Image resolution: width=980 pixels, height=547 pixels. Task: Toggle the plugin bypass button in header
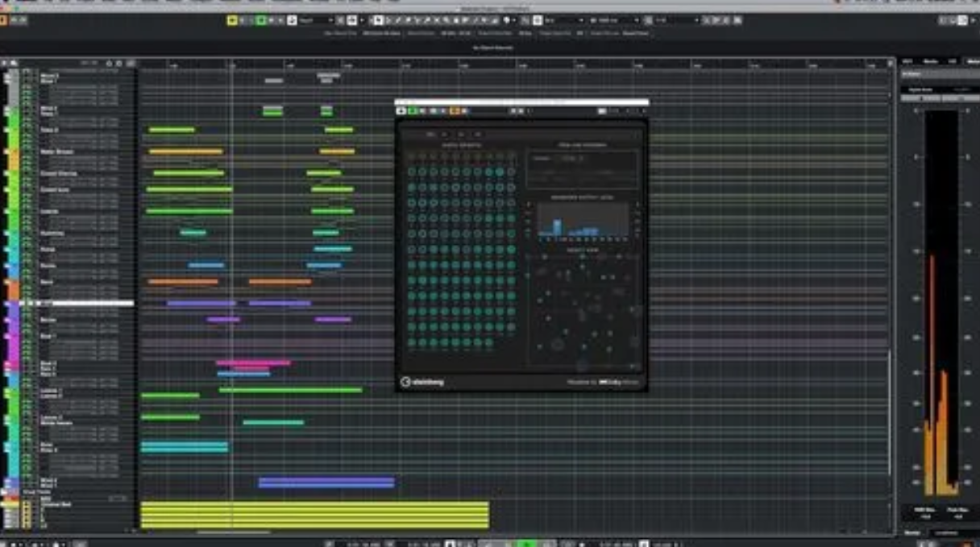pyautogui.click(x=401, y=110)
